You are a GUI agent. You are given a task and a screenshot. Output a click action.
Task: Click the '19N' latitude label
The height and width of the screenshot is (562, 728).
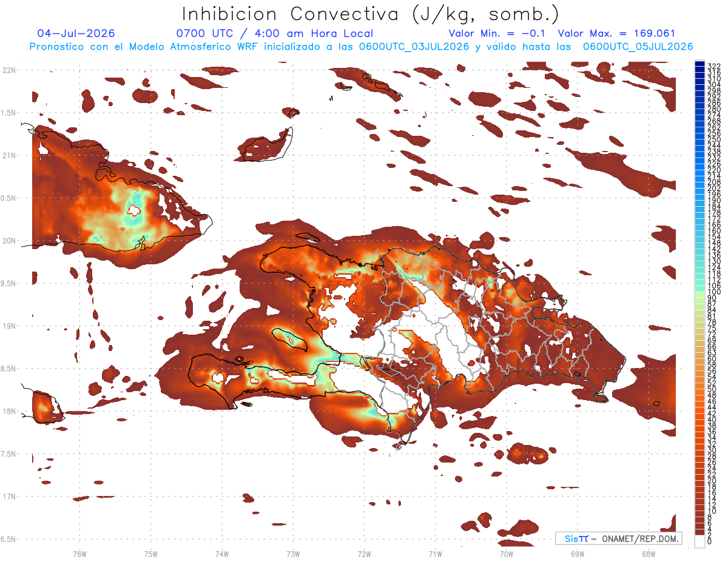click(x=8, y=326)
